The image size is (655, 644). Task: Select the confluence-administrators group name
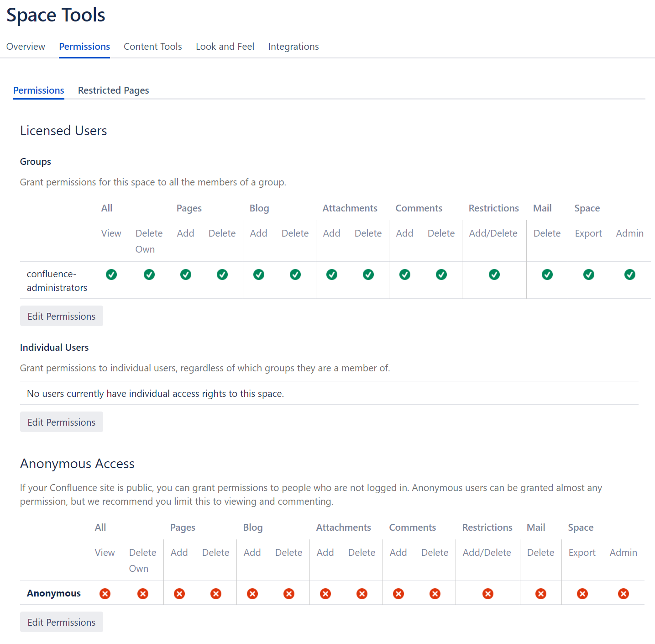(57, 280)
